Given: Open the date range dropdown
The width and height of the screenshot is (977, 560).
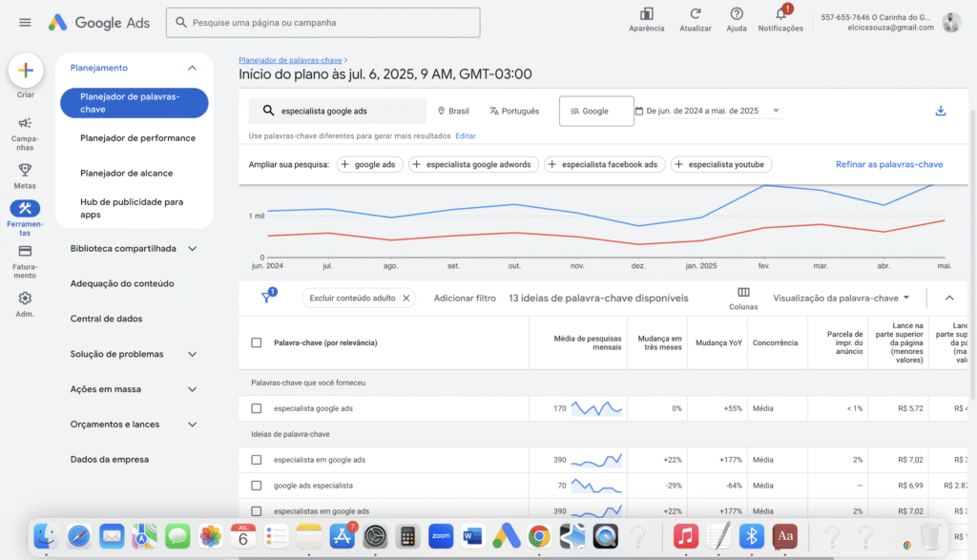Looking at the screenshot, I should point(708,111).
